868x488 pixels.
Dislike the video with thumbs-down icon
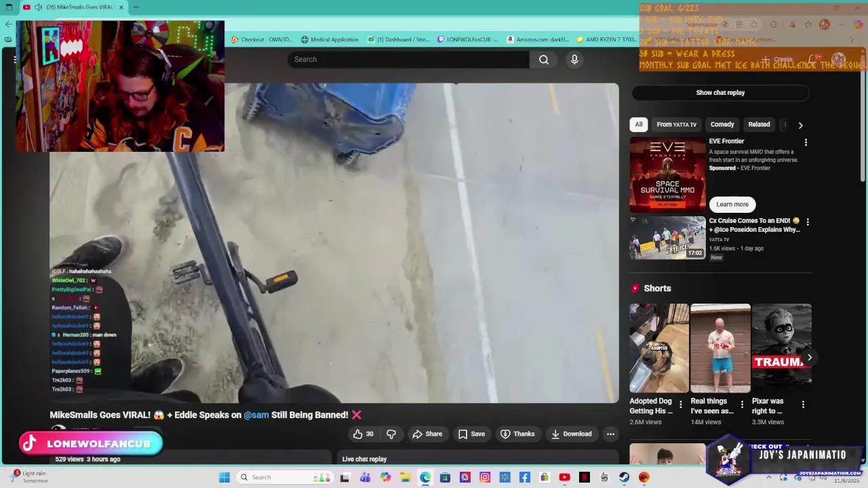tap(391, 434)
